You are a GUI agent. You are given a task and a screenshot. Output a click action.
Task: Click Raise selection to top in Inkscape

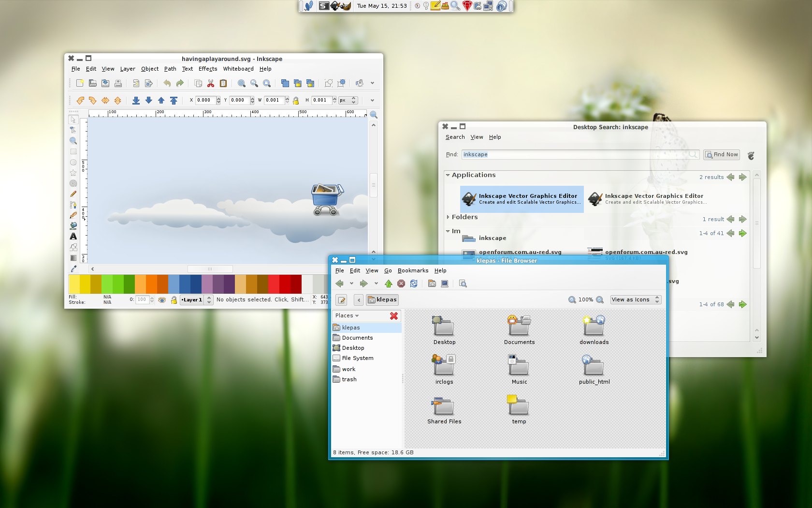(174, 100)
